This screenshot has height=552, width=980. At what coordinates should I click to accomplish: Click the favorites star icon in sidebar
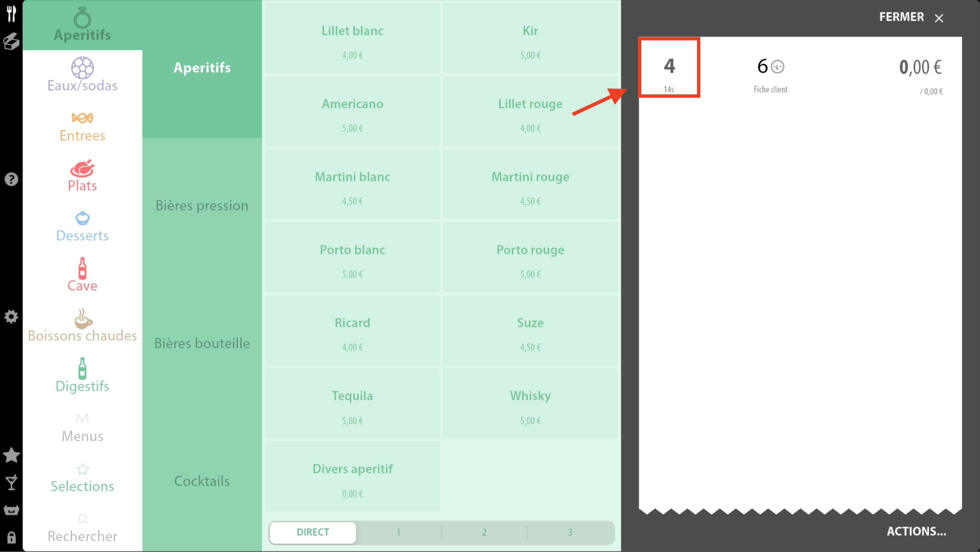point(11,455)
